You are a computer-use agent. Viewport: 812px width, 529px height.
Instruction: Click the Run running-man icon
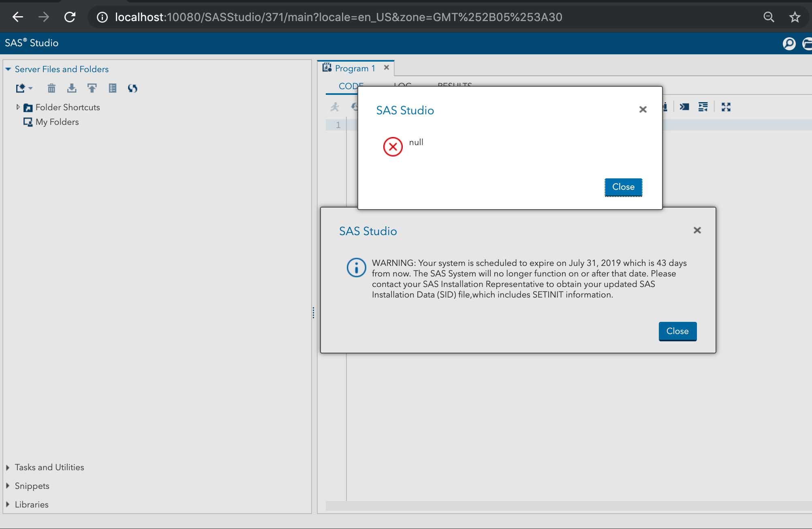click(335, 107)
